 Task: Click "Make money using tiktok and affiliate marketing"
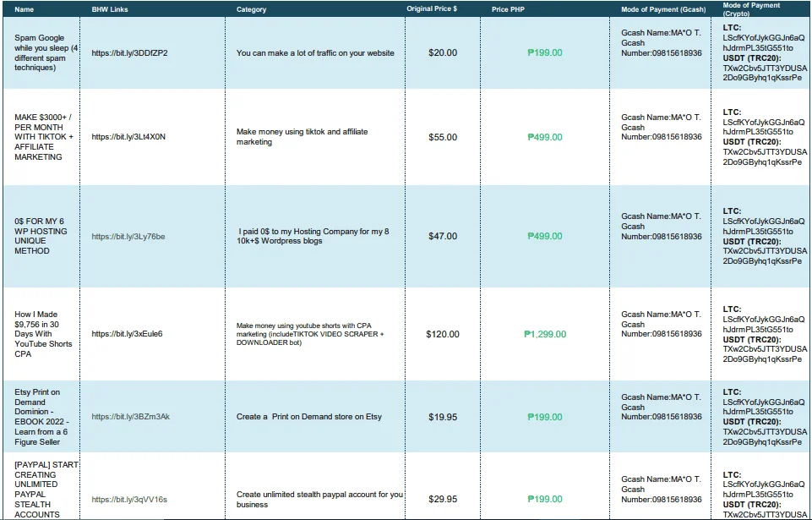point(302,137)
